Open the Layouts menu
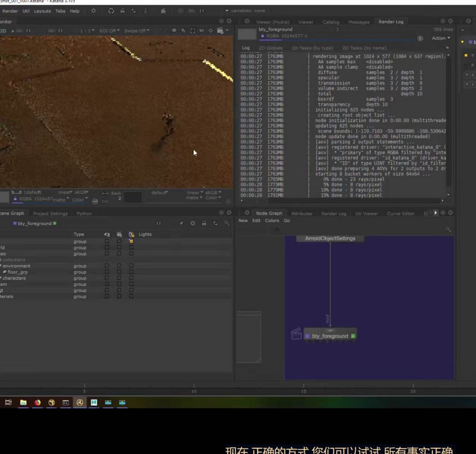476x454 pixels. point(42,11)
